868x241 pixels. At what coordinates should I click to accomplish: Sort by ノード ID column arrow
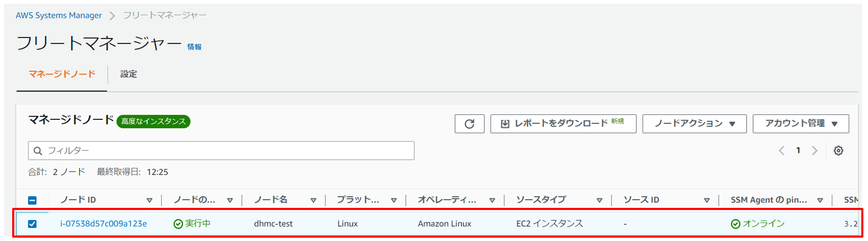[149, 200]
